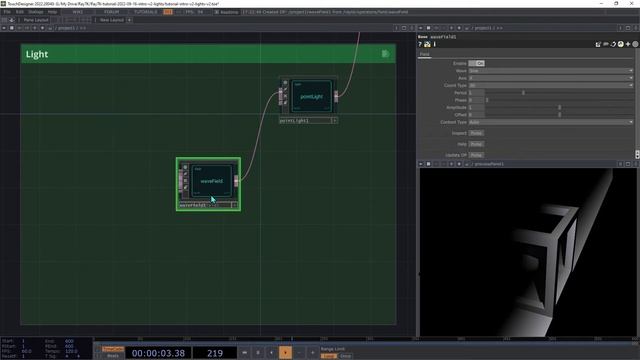The width and height of the screenshot is (640, 360).
Task: Click the viewer-active icon on waveField1 node
Action: pyautogui.click(x=185, y=167)
